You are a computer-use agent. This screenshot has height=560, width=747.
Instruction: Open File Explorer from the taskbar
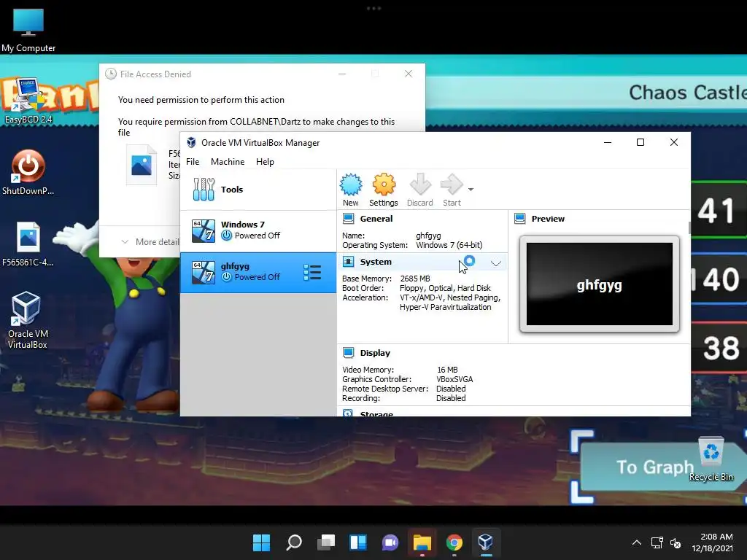pyautogui.click(x=422, y=542)
